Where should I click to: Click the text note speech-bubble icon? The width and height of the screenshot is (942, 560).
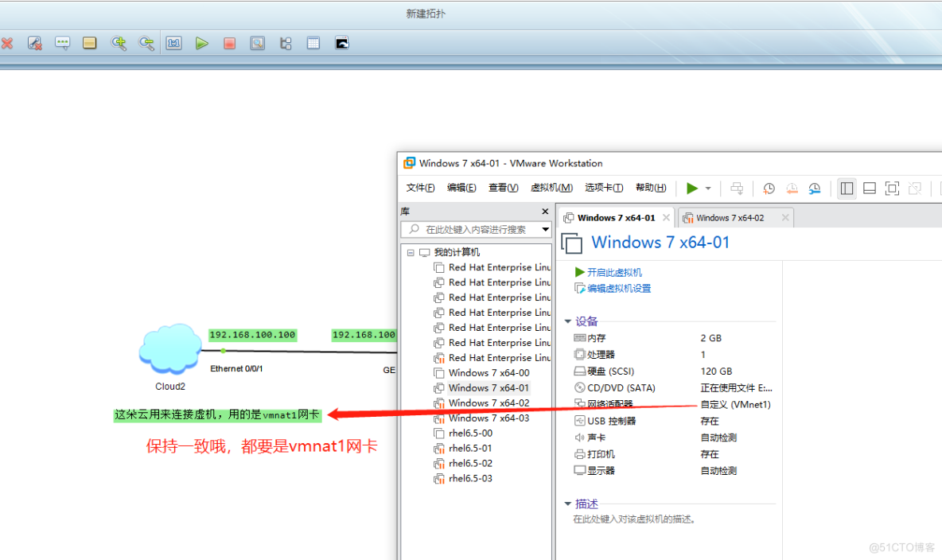[x=62, y=43]
